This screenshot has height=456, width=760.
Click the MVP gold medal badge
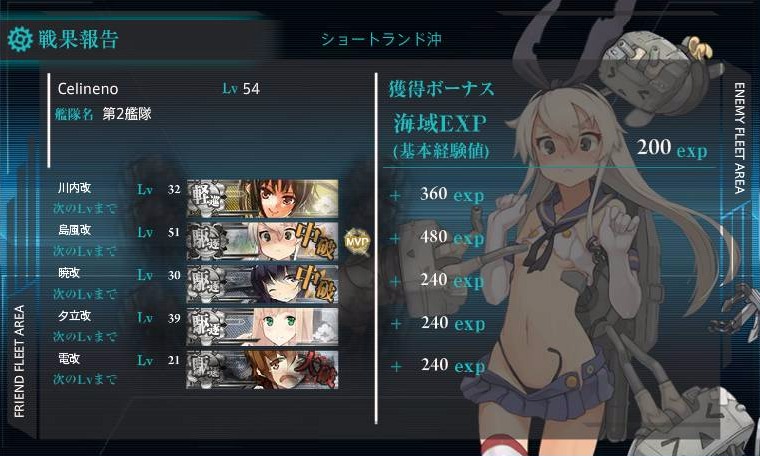357,241
